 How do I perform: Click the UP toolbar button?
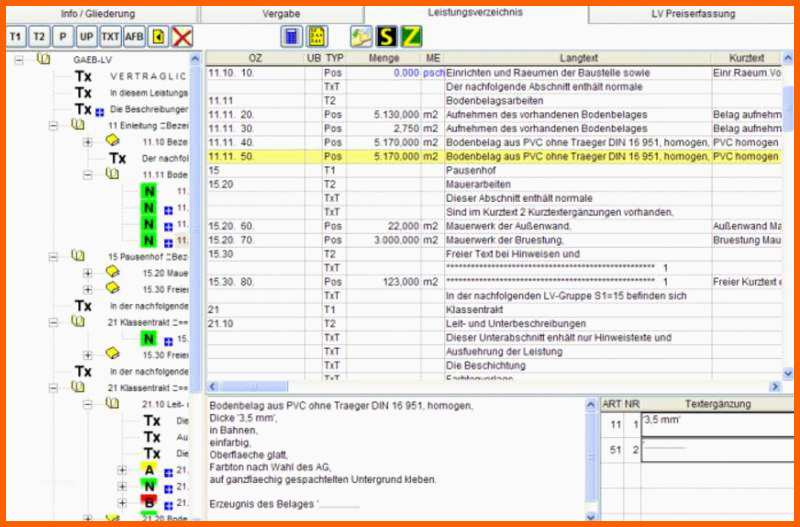click(86, 37)
